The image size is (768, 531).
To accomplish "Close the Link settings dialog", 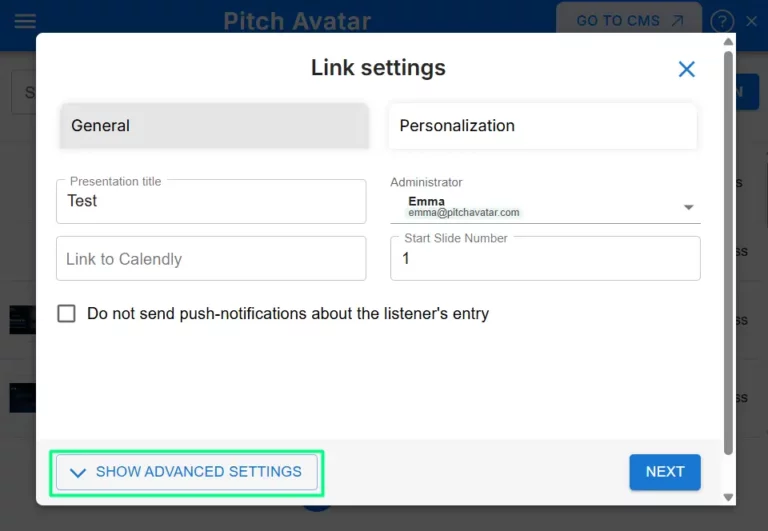I will [686, 69].
